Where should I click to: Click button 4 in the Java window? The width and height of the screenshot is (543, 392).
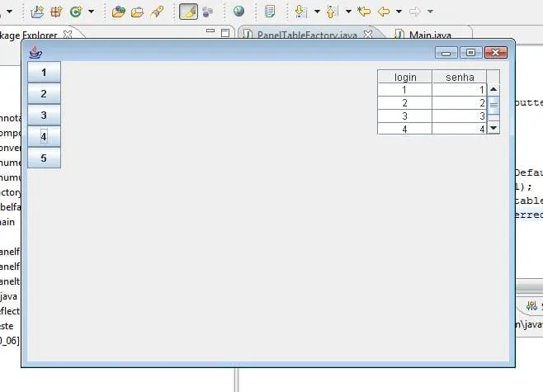pyautogui.click(x=44, y=136)
